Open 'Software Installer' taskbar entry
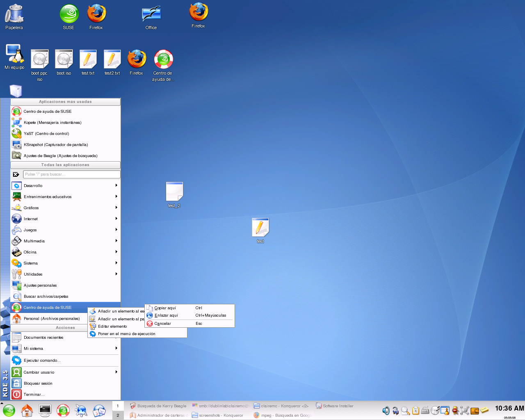 pyautogui.click(x=335, y=406)
